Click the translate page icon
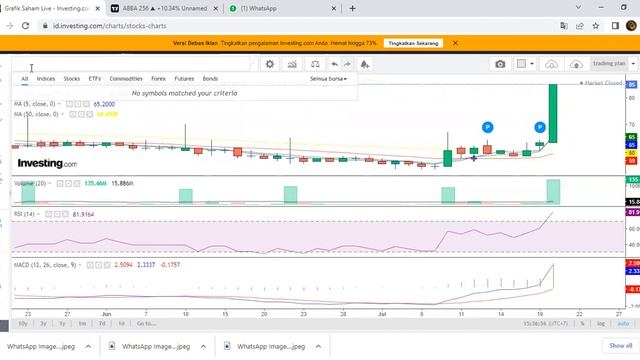This screenshot has height=360, width=640. [x=564, y=26]
